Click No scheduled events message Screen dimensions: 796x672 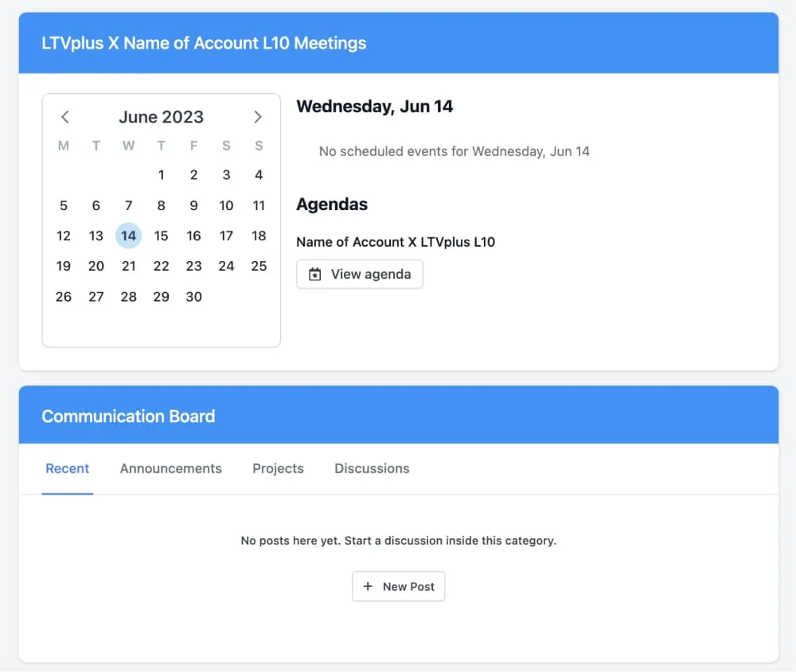click(454, 151)
